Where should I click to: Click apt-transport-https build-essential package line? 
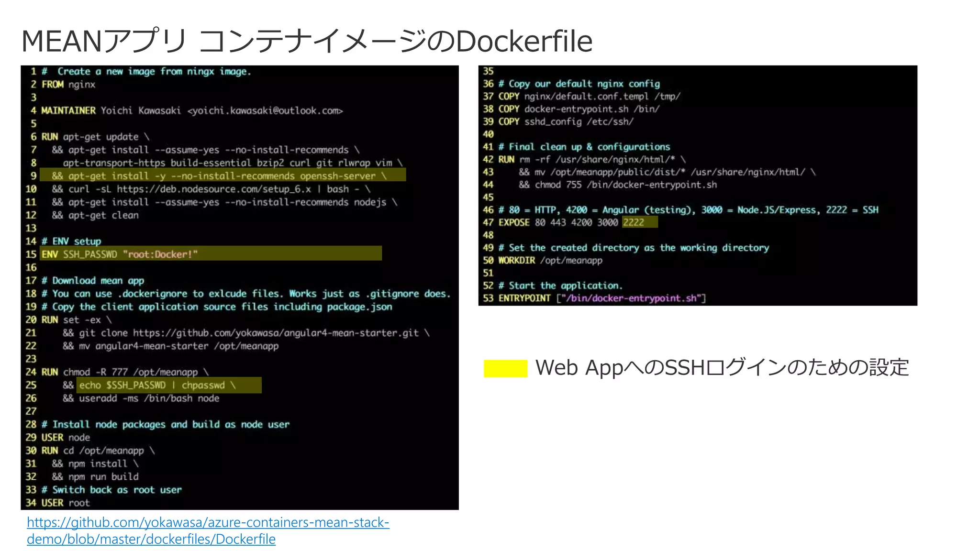(x=233, y=163)
